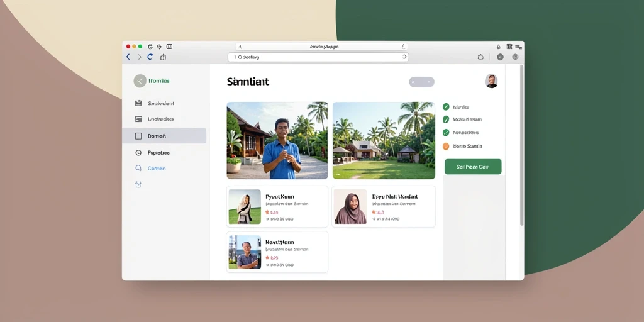Click the blue back arrow in browser toolbar

click(128, 57)
